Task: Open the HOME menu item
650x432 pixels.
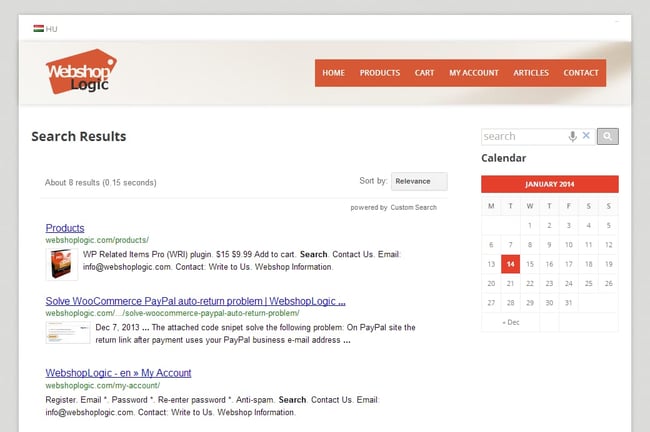Action: point(333,73)
